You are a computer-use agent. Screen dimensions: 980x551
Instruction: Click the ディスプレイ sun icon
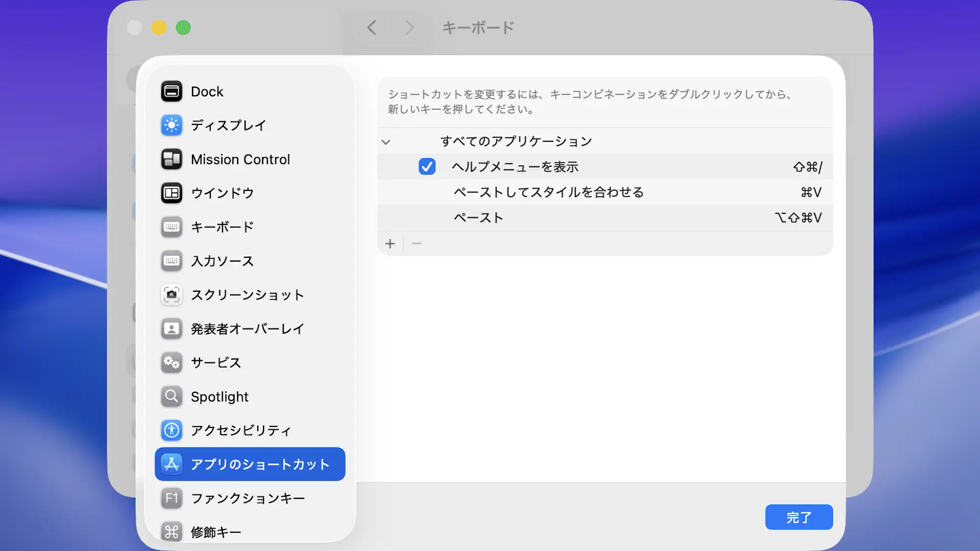click(171, 125)
